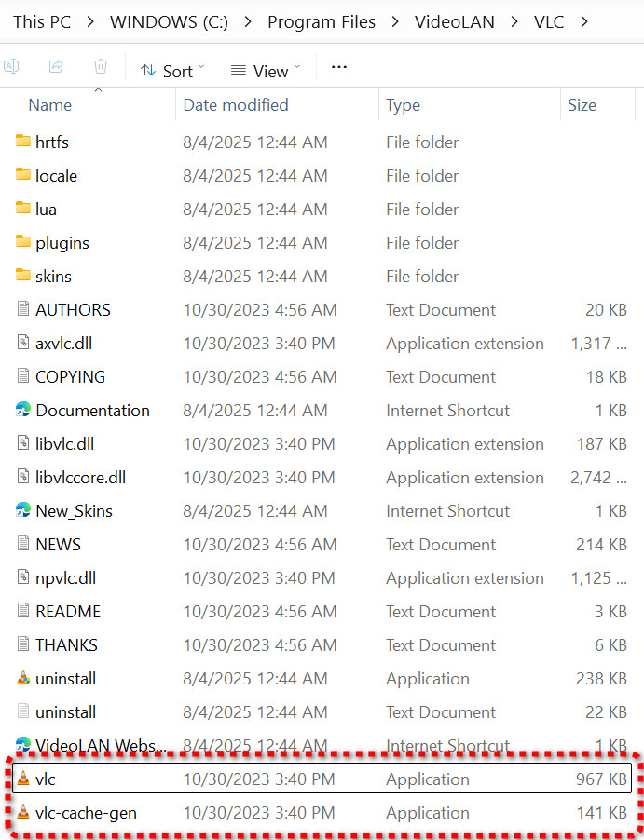
Task: Select the libvlccore.dll file name
Action: click(x=80, y=478)
